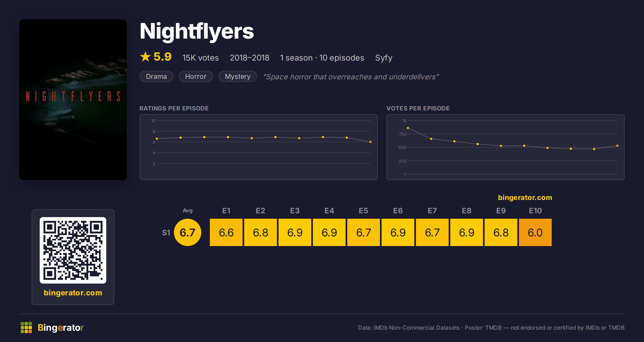Image resolution: width=644 pixels, height=342 pixels.
Task: Click the S1 average 6.7 circle
Action: pos(188,232)
